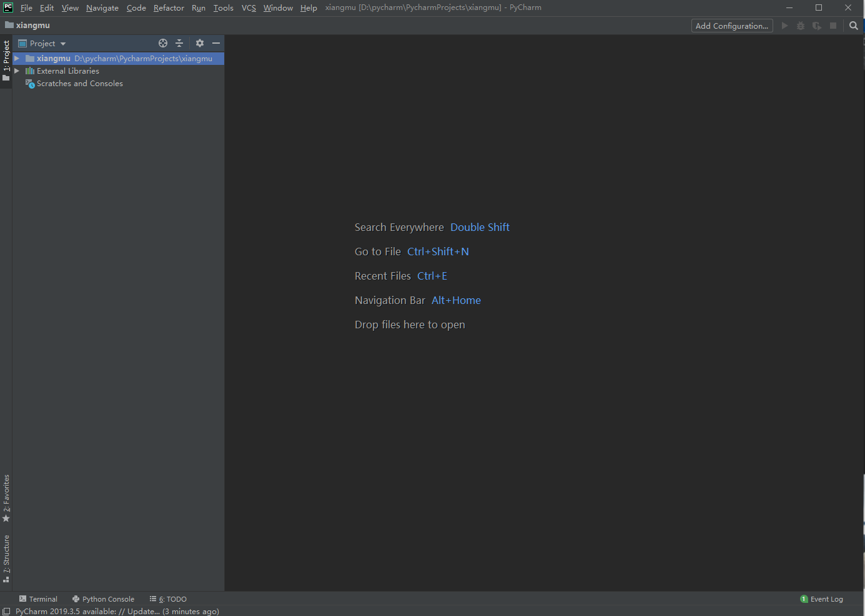Open the Window menu

278,8
